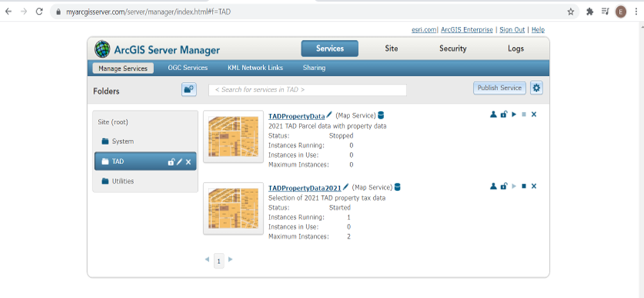
Task: Select page 1 in pagination
Action: coord(219,261)
